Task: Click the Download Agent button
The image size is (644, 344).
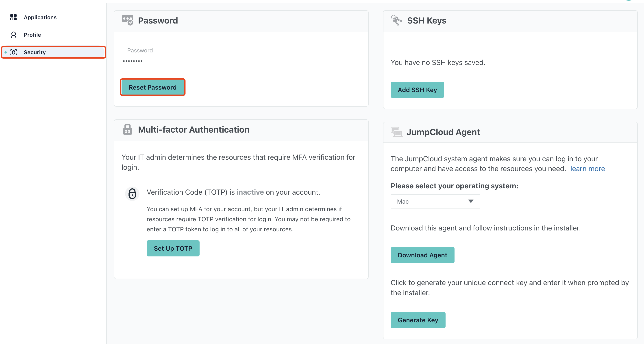Action: (x=422, y=255)
